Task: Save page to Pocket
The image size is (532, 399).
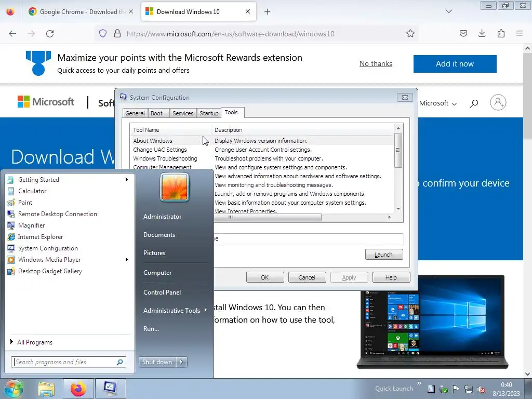Action: (x=463, y=33)
